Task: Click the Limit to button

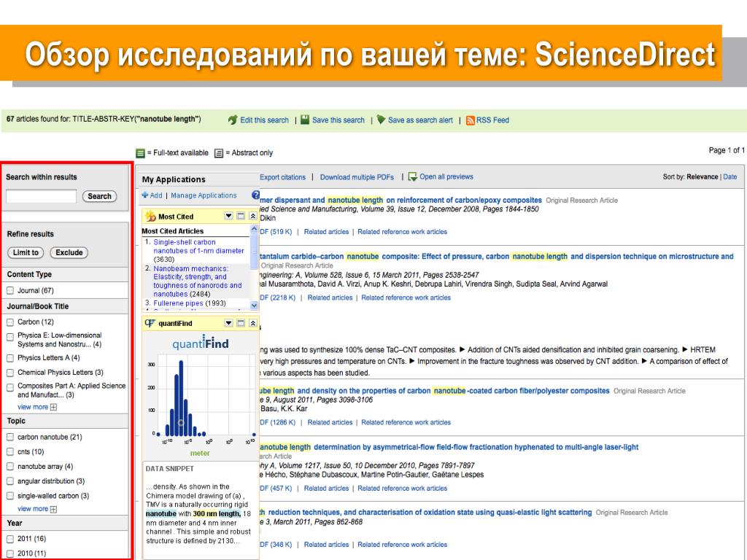Action: [x=26, y=252]
